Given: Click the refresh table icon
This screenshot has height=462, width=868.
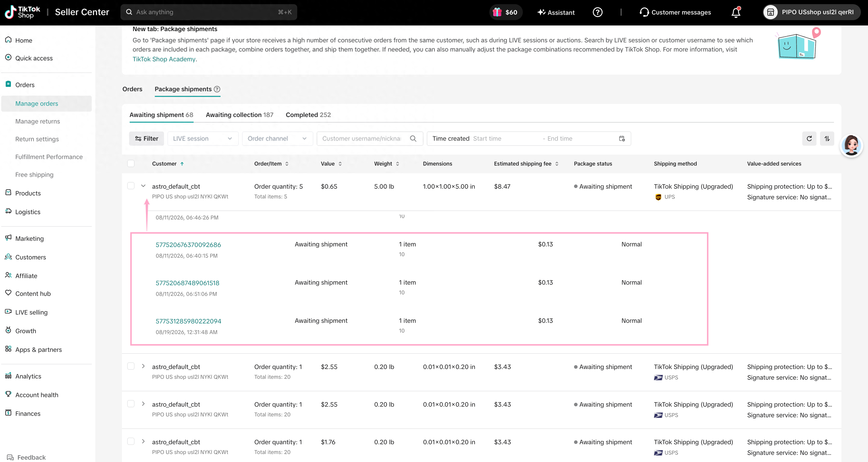Looking at the screenshot, I should pos(809,139).
